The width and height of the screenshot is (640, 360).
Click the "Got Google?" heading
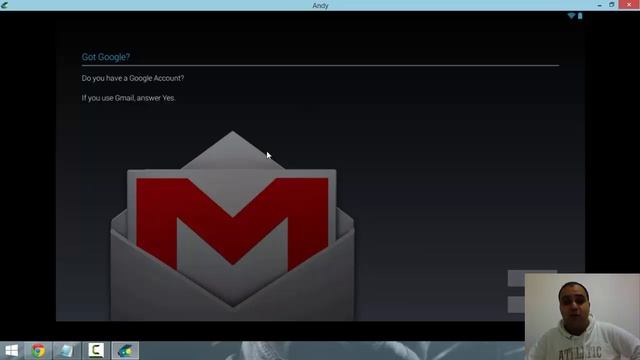point(106,57)
